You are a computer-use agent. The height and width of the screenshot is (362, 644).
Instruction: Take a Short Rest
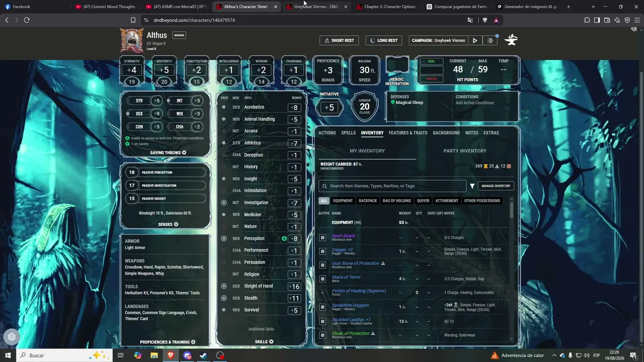click(339, 40)
